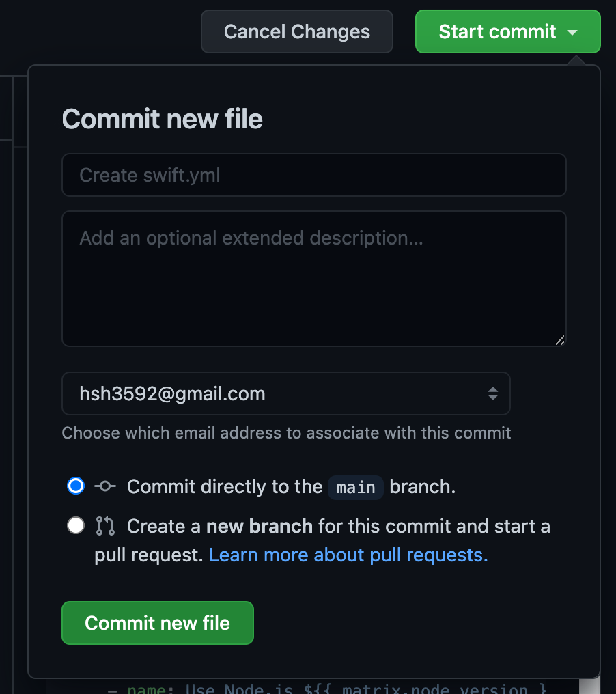Click the up-down arrows in email selector
616x694 pixels.
click(493, 393)
